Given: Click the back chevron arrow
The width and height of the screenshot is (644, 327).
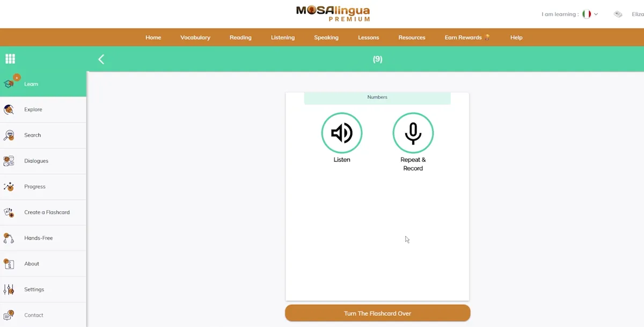Looking at the screenshot, I should [x=101, y=59].
